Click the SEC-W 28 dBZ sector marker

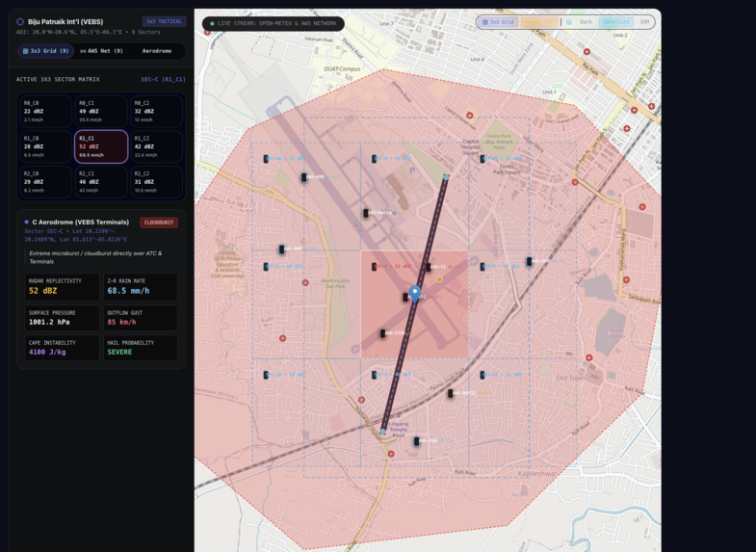pos(266,267)
